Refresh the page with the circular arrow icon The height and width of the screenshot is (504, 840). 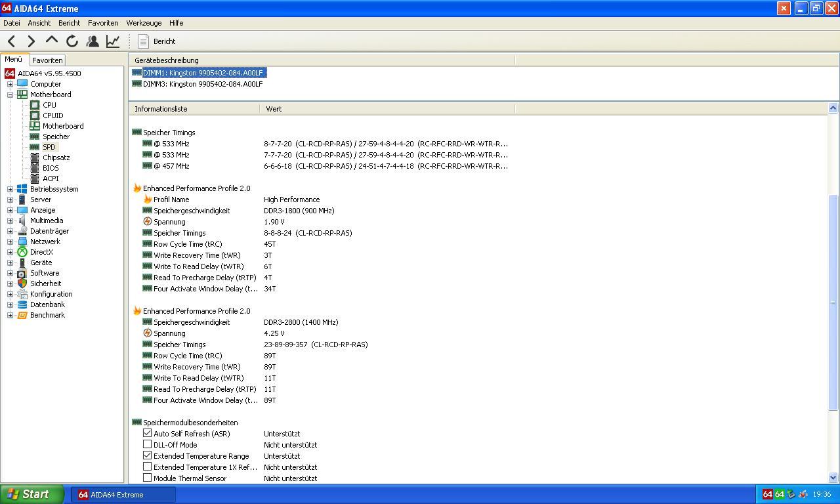[72, 41]
